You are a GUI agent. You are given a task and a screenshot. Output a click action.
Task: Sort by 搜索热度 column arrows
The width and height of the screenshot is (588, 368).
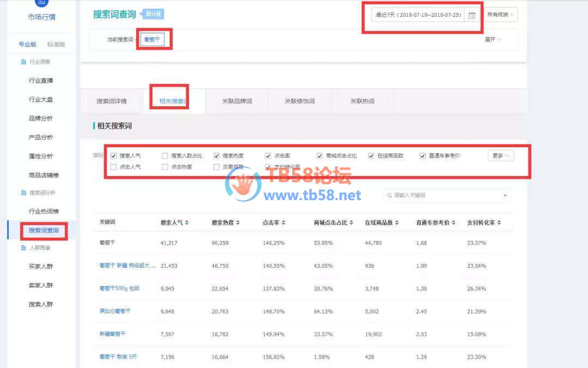tap(238, 223)
